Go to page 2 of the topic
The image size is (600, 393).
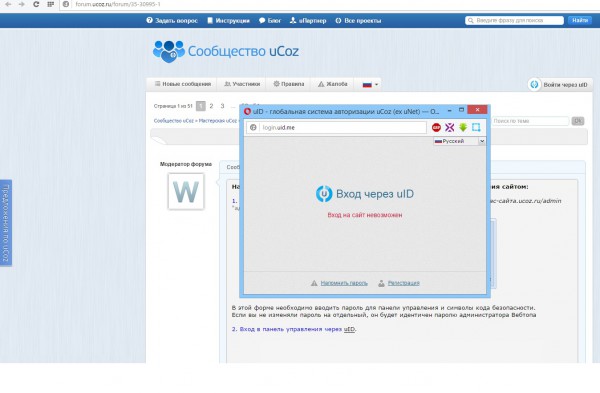211,106
